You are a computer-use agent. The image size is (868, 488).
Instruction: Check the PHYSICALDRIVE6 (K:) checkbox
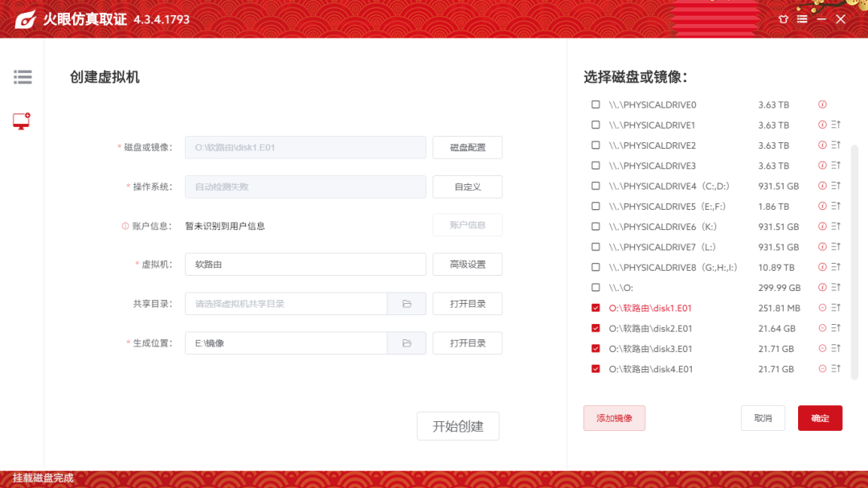tap(596, 227)
